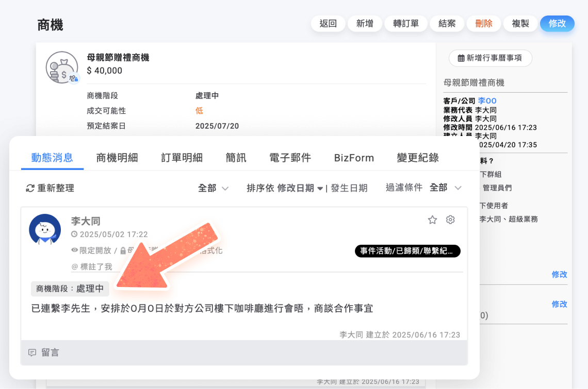Sort the feed by 發生日期
The width and height of the screenshot is (588, 389).
click(349, 188)
